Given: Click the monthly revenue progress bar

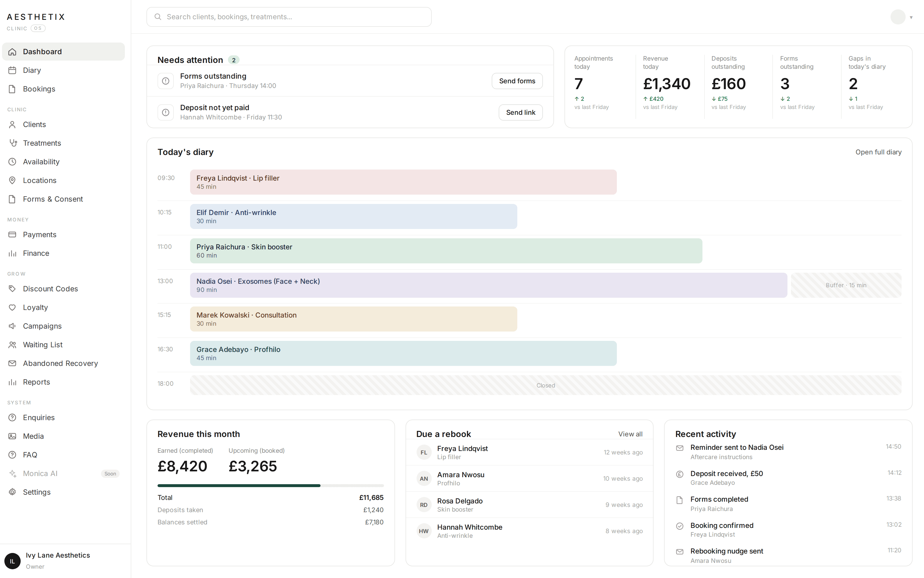Looking at the screenshot, I should [x=270, y=486].
